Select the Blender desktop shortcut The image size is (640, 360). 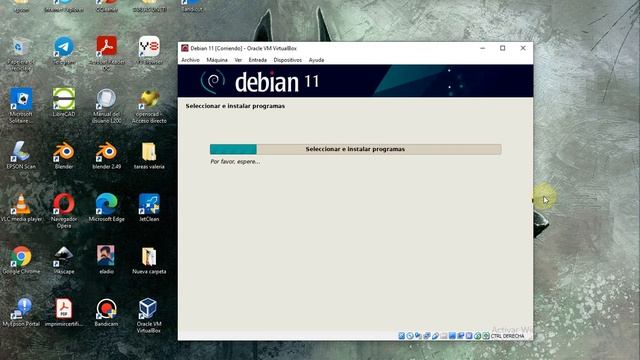tap(64, 155)
